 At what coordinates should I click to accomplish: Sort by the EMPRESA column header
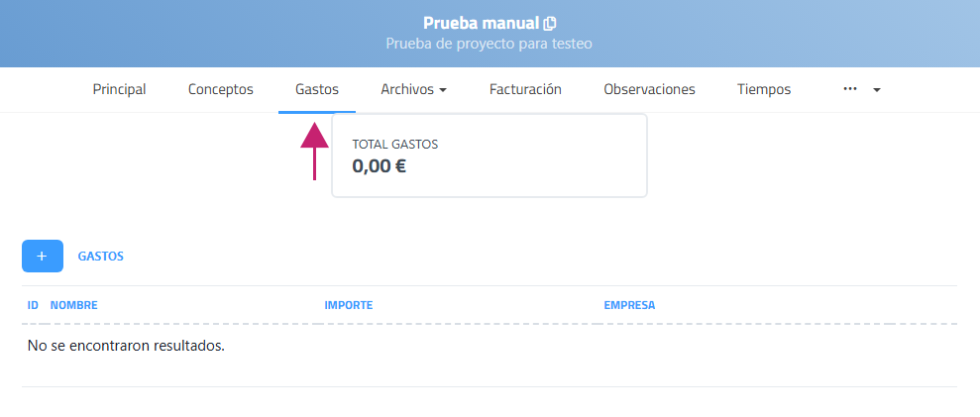coord(629,305)
